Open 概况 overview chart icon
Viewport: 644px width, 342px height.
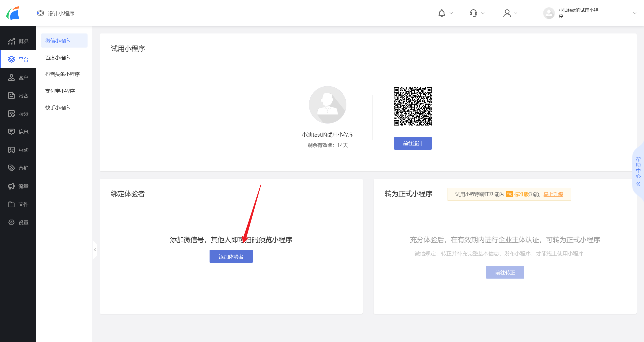11,41
